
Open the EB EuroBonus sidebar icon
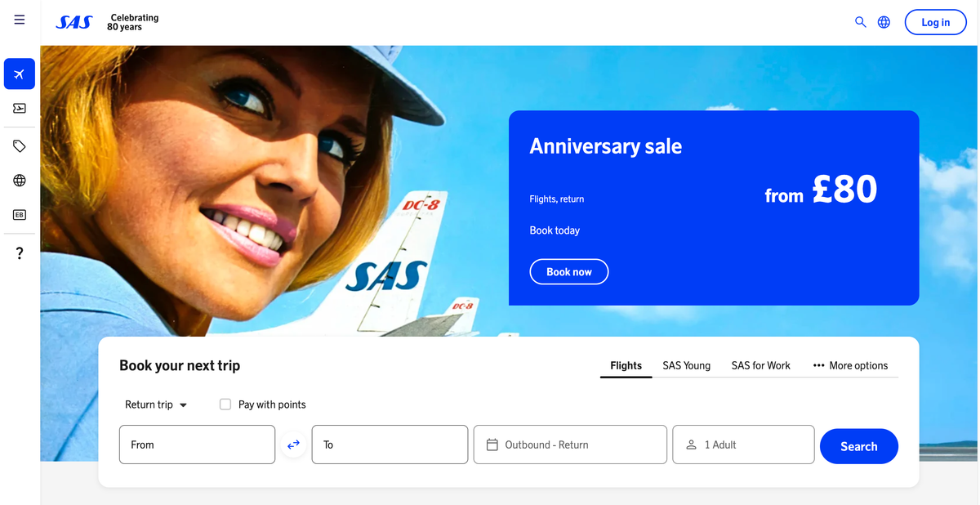[20, 215]
